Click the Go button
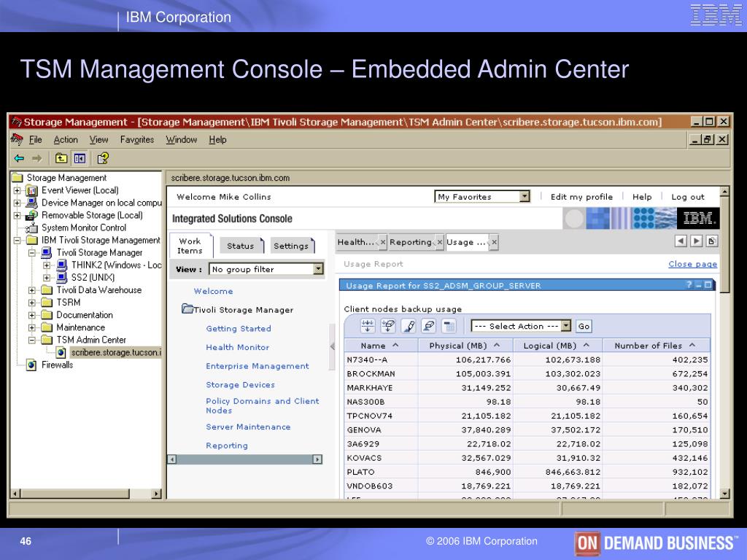 (x=584, y=326)
